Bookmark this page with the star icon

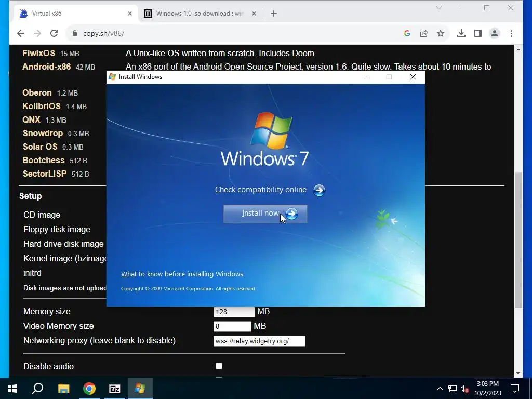point(441,33)
